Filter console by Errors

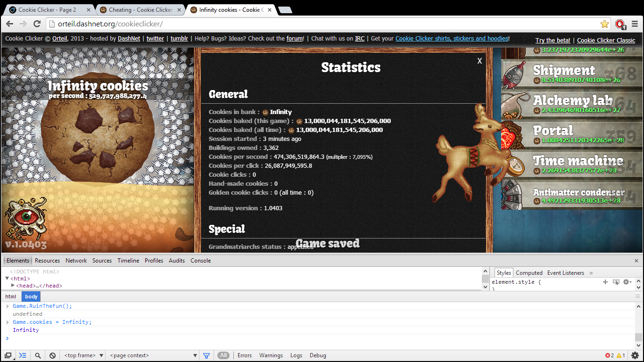tap(245, 355)
